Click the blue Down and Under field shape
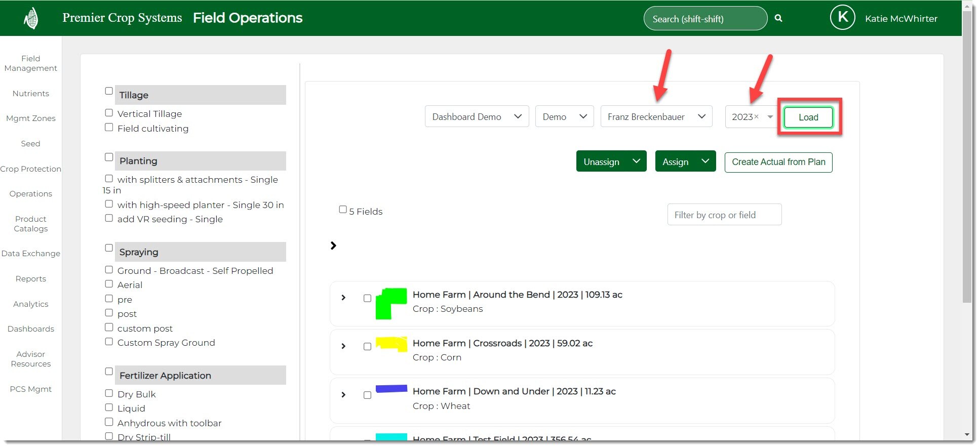Viewport: 980px width, 448px height. [x=391, y=389]
